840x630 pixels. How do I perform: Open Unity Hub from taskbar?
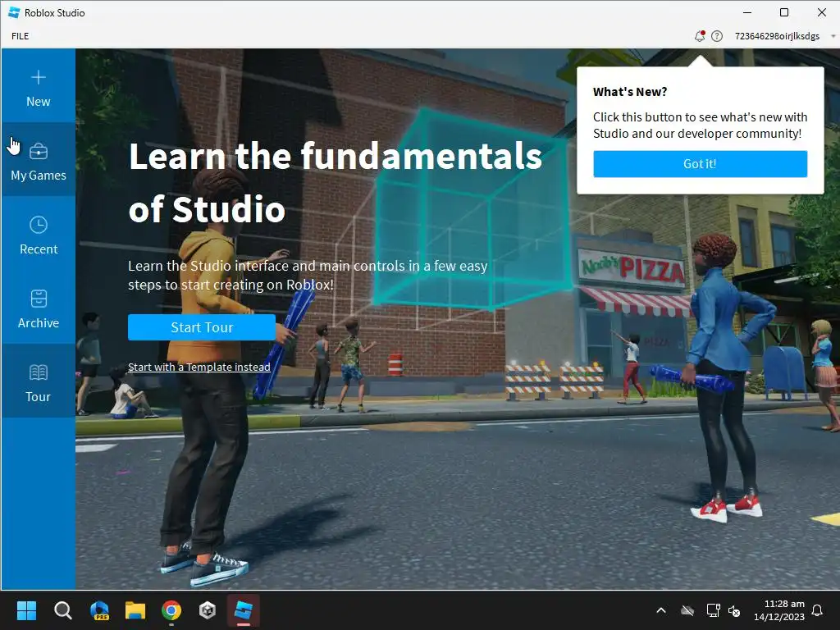coord(208,610)
